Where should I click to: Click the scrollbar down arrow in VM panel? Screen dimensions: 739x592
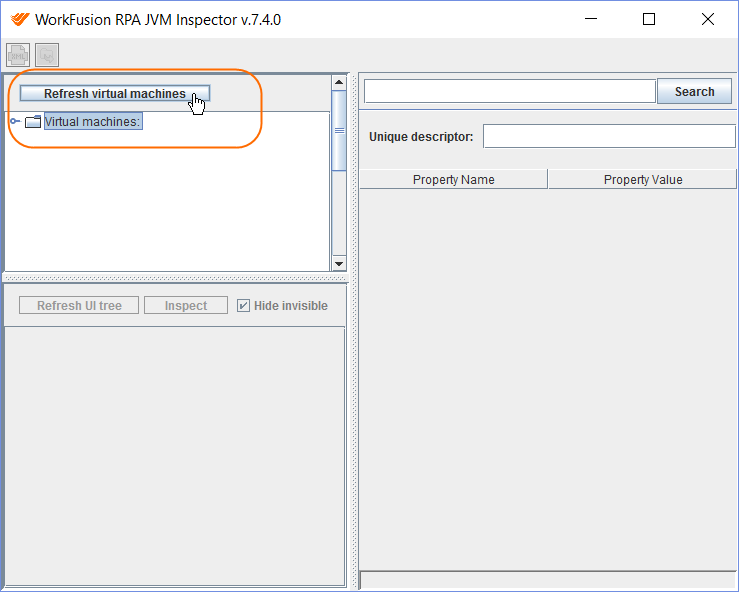pyautogui.click(x=339, y=263)
